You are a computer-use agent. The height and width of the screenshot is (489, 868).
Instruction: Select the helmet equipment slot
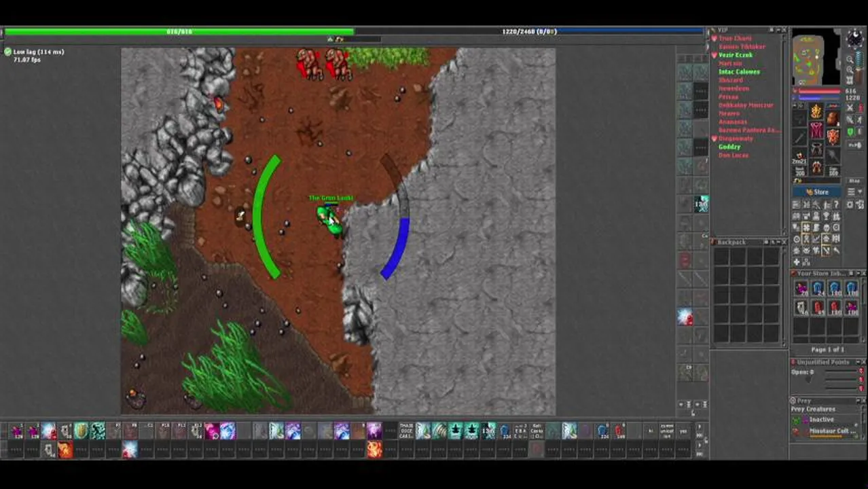(816, 111)
